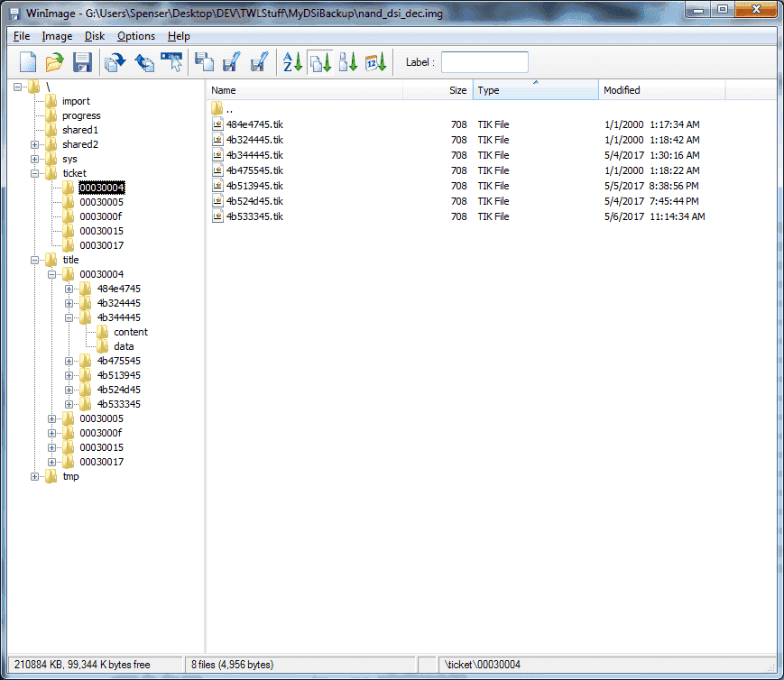Sort by the Modified column header
Screen dimensions: 784x680
point(662,90)
